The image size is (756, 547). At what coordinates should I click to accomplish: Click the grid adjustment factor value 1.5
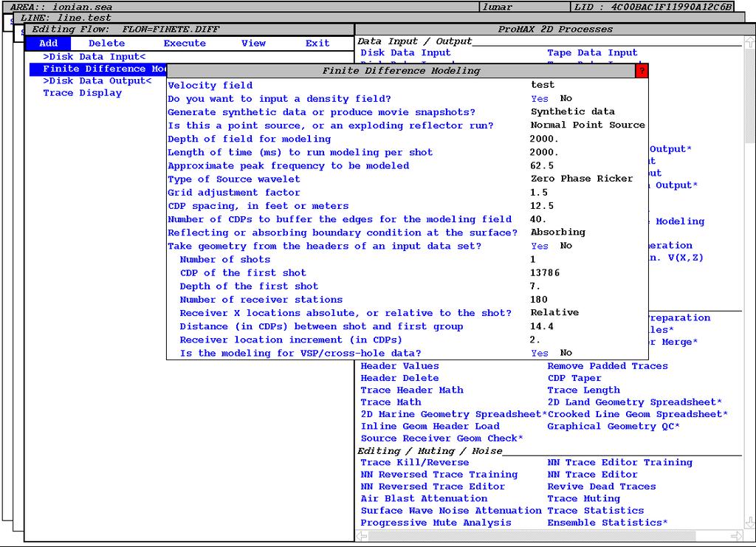pos(539,192)
